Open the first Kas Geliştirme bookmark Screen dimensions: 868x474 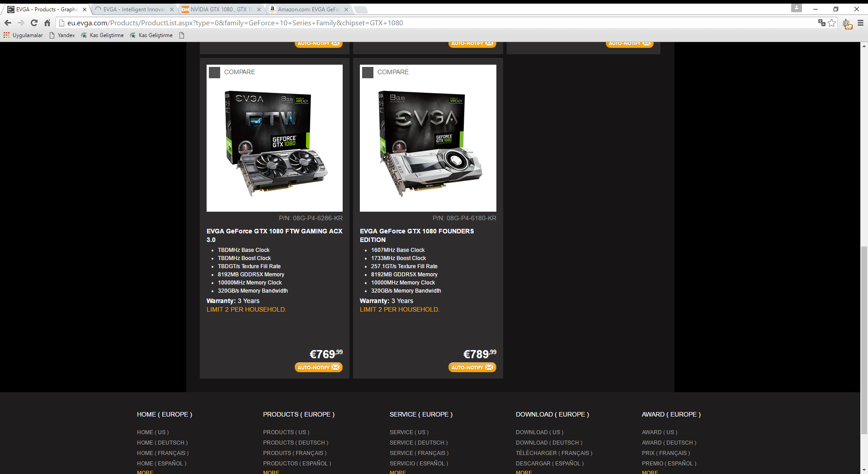tap(102, 35)
